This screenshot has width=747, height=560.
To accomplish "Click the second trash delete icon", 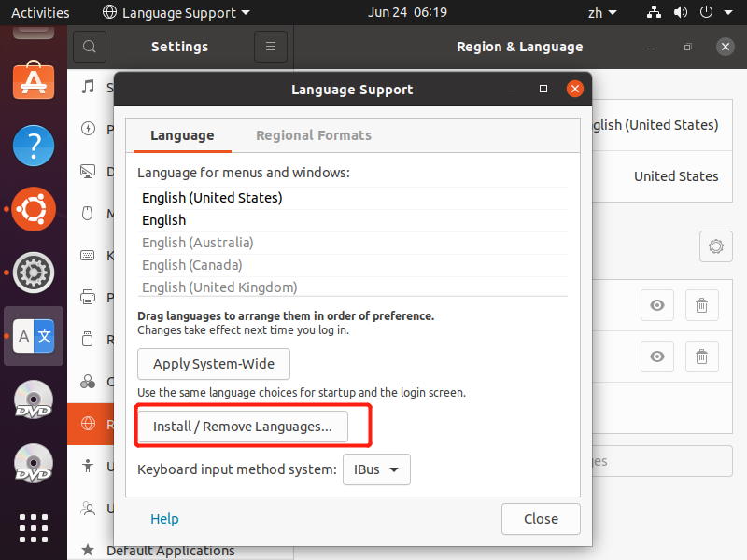I will tap(702, 357).
